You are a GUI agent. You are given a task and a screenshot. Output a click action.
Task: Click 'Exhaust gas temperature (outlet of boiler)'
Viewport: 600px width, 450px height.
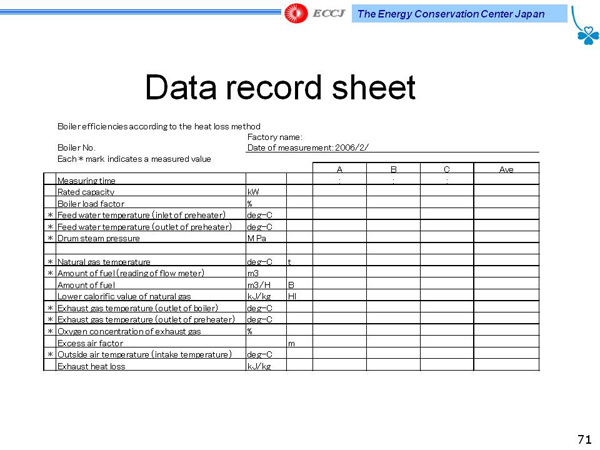point(137,308)
